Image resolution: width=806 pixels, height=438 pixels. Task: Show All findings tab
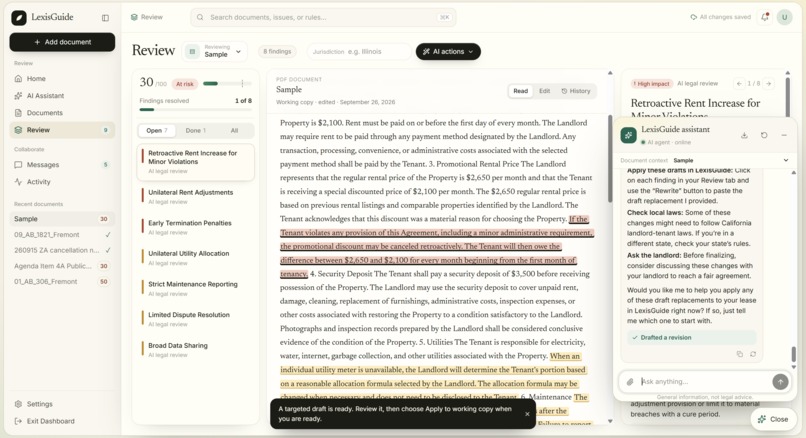click(x=234, y=131)
